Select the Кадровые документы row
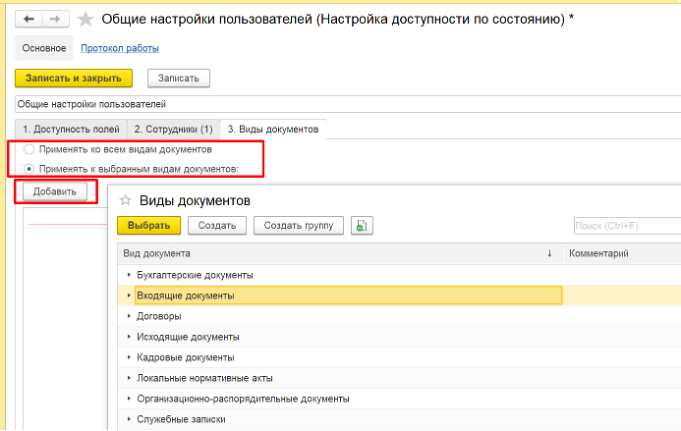This screenshot has width=681, height=431. [399, 357]
